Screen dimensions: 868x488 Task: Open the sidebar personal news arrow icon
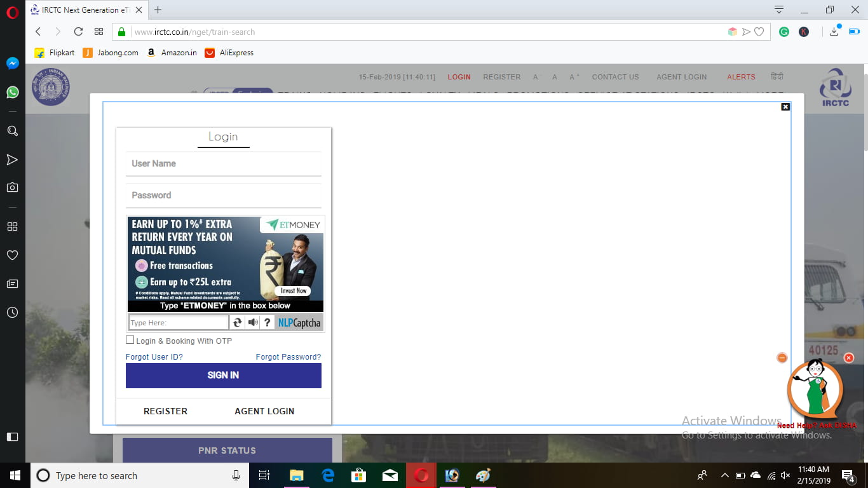12,159
